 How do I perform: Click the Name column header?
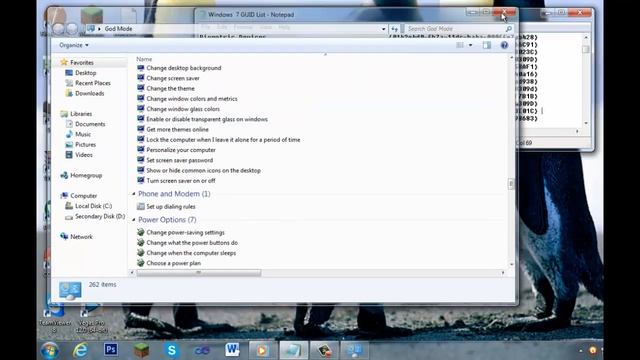pyautogui.click(x=144, y=59)
